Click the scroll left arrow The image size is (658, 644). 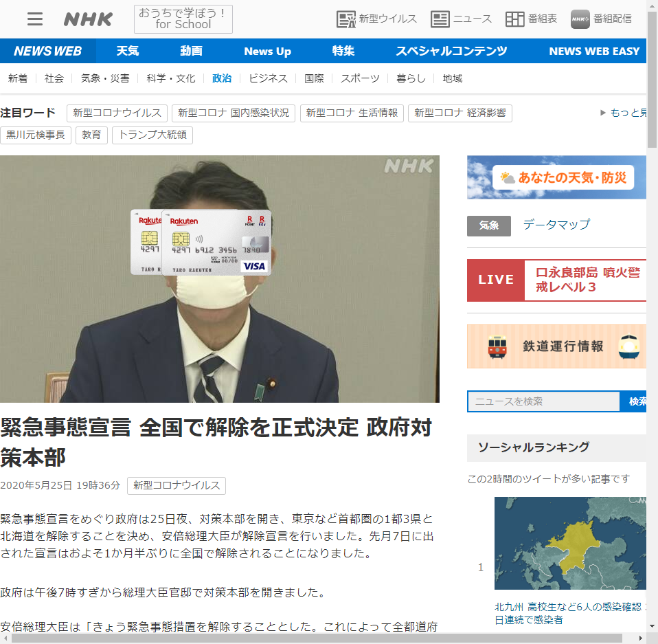5,639
